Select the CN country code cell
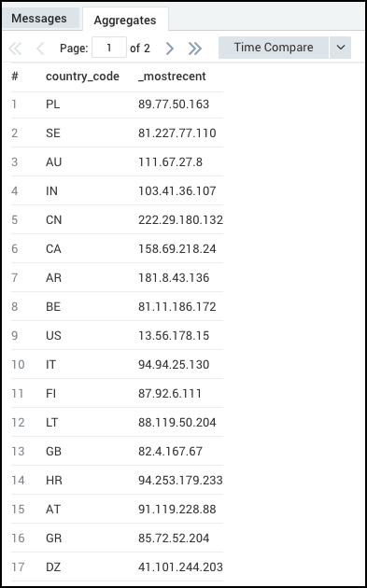 click(x=53, y=219)
